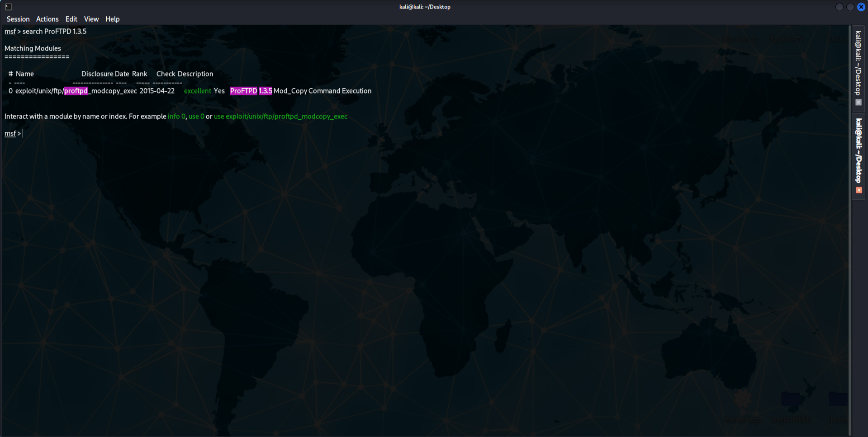Open the Actions menu
This screenshot has width=868, height=437.
click(x=47, y=19)
